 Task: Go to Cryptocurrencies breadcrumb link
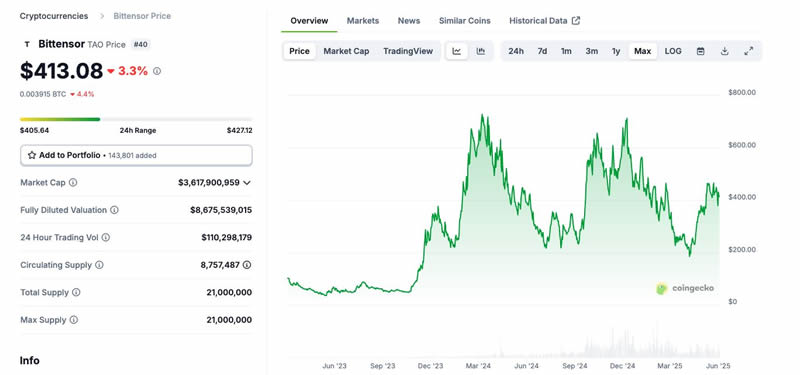pos(54,16)
